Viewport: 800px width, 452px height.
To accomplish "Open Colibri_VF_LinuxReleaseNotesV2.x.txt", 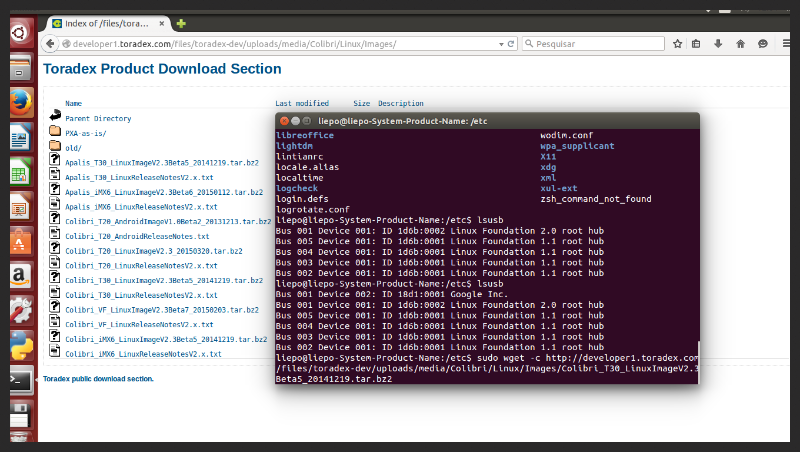I will tap(139, 324).
